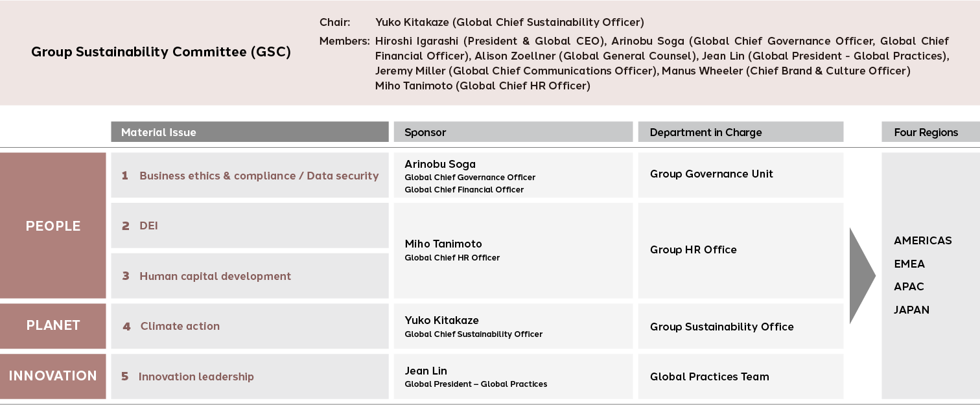
Task: Select the Group Sustainability Office cell
Action: (741, 326)
